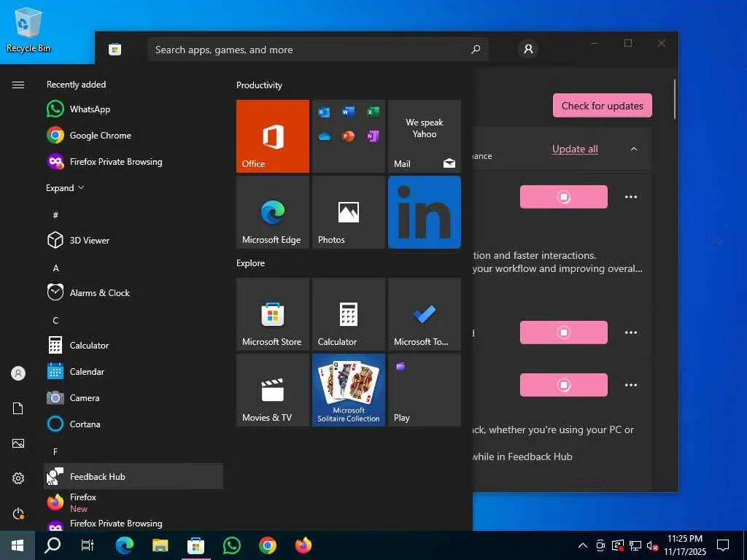Open the Calculator tile under Explore

(x=349, y=314)
